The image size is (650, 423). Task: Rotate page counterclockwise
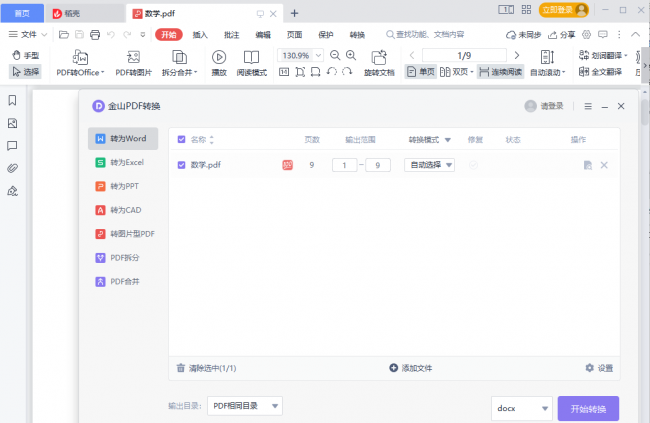pyautogui.click(x=332, y=72)
